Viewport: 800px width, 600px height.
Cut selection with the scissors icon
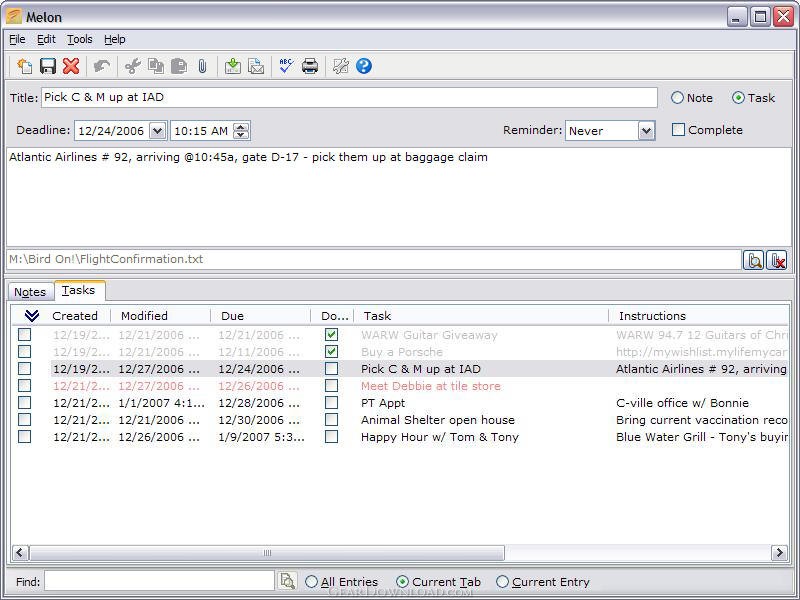pos(133,66)
